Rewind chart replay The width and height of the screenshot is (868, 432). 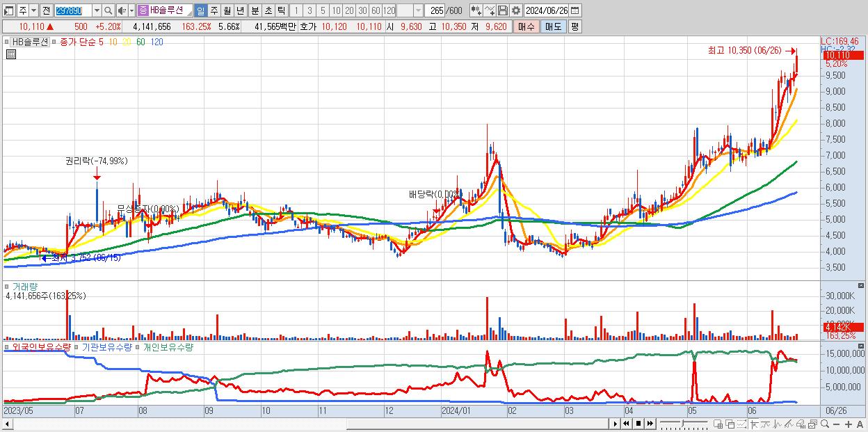click(x=626, y=424)
